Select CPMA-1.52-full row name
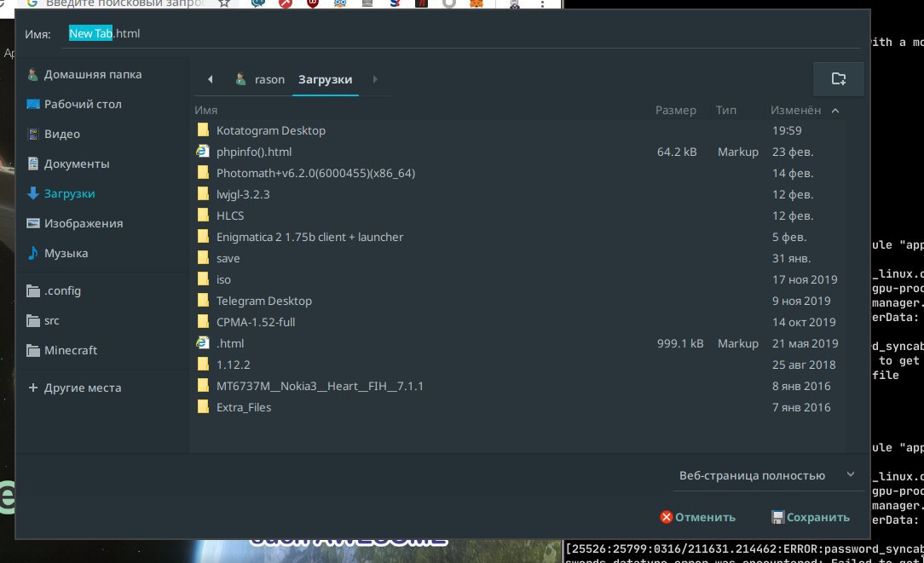 (x=256, y=322)
